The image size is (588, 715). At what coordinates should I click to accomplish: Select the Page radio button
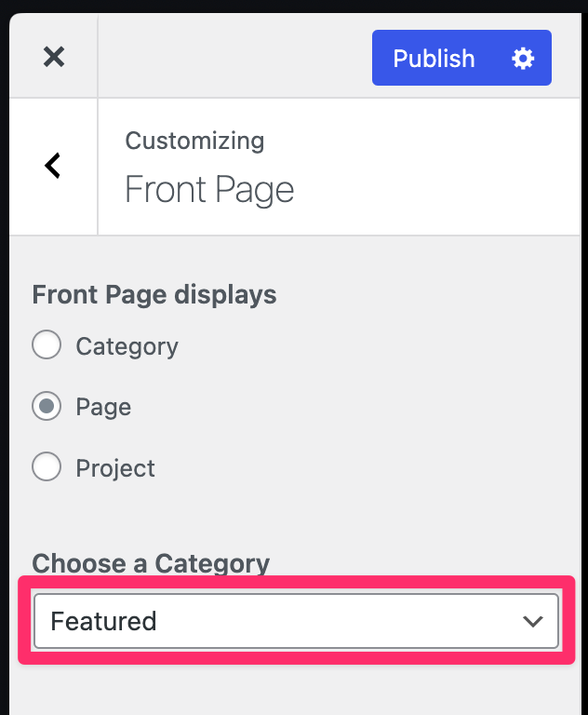tap(47, 407)
